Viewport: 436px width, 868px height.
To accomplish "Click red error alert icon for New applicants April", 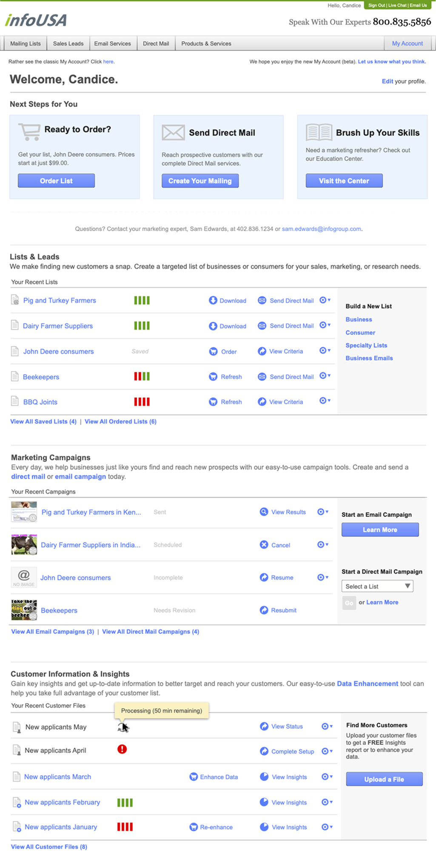I will click(122, 749).
